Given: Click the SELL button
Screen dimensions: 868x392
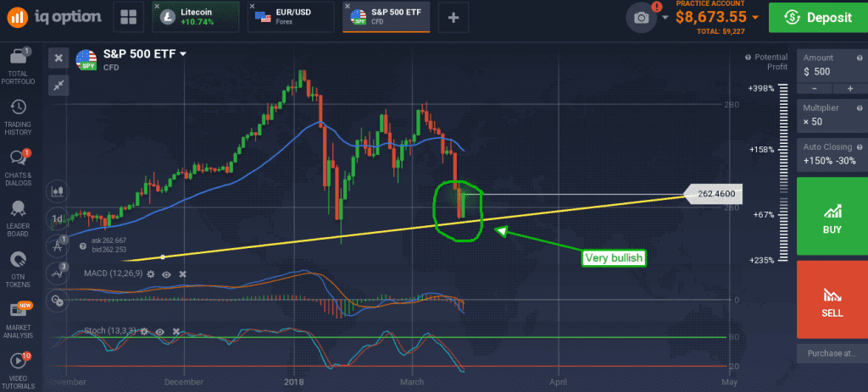Looking at the screenshot, I should click(832, 299).
